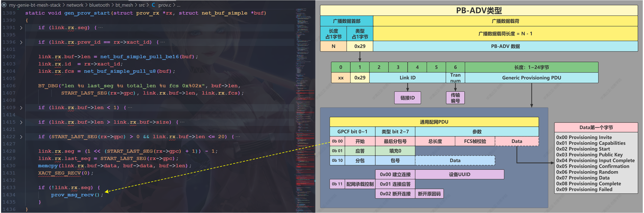644x213 pixels.
Task: Expand folded block at line 1415
Action: coord(21,122)
